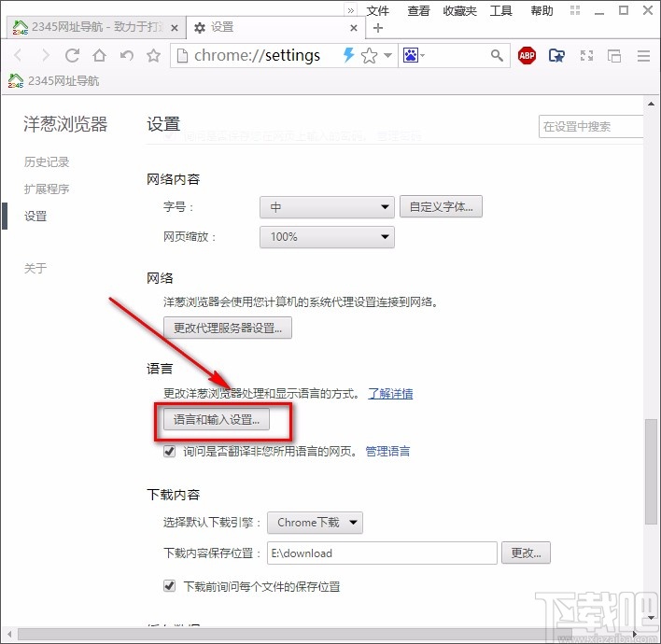Viewport: 661px width, 644px height.
Task: Open the 管理语言 link
Action: (387, 452)
